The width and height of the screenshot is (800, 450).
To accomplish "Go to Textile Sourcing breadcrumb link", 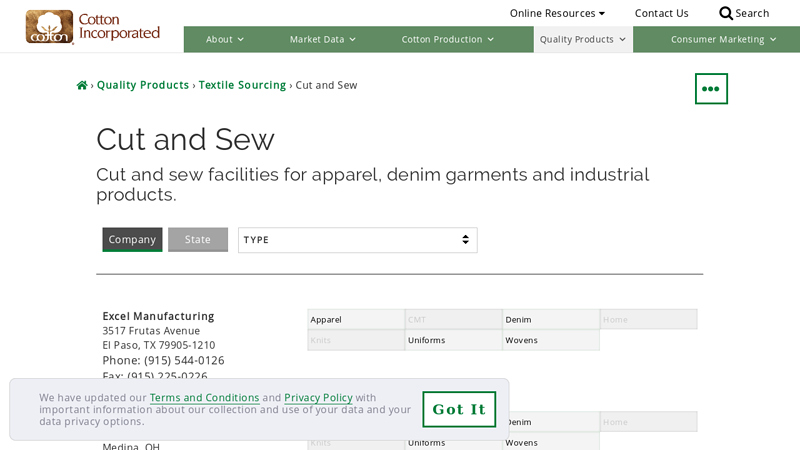I will (242, 85).
